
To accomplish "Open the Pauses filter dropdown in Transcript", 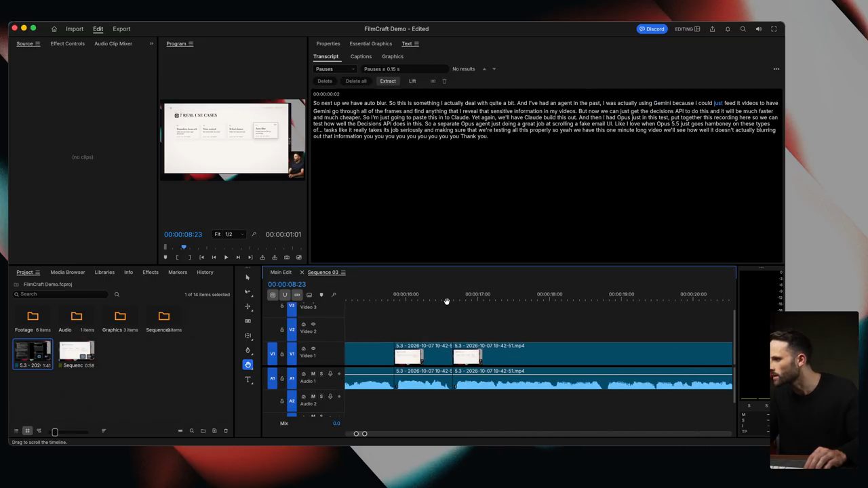I will pos(335,69).
